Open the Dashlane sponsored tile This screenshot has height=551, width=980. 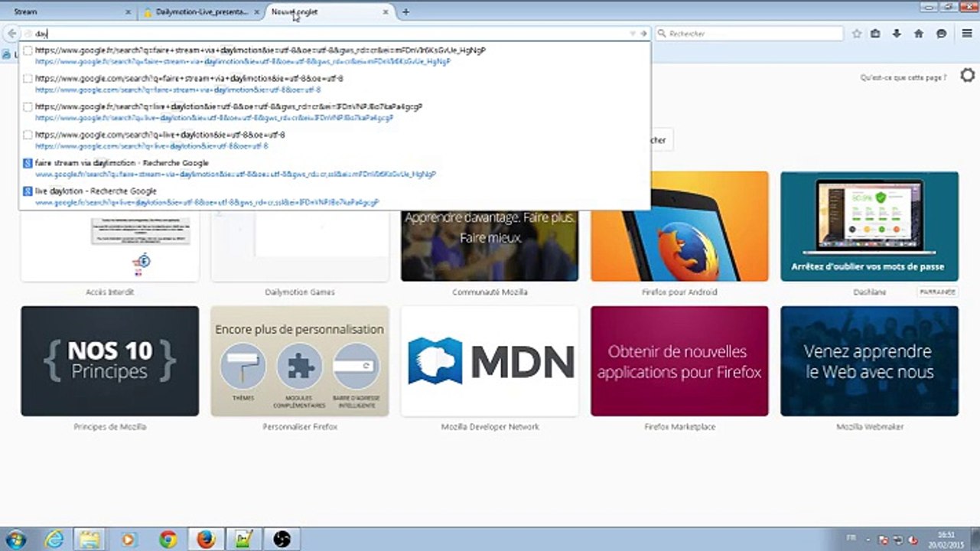pyautogui.click(x=869, y=227)
